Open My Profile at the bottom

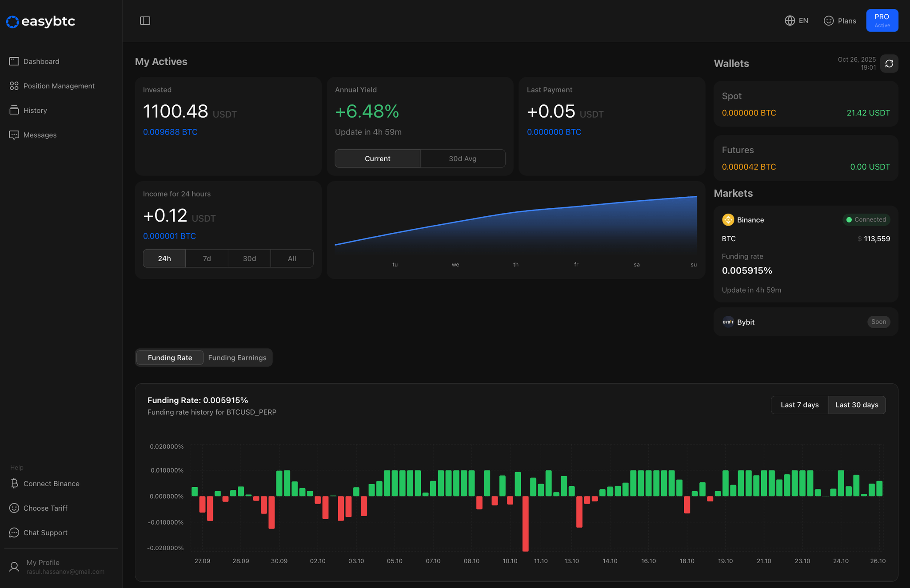click(42, 566)
